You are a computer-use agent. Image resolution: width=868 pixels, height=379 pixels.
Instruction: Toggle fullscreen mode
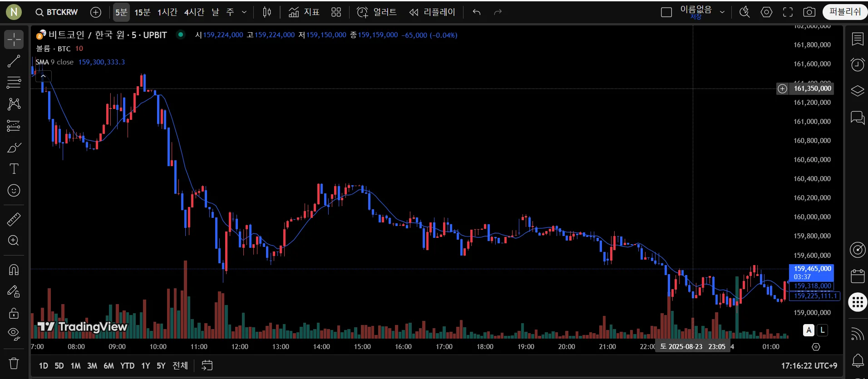788,12
